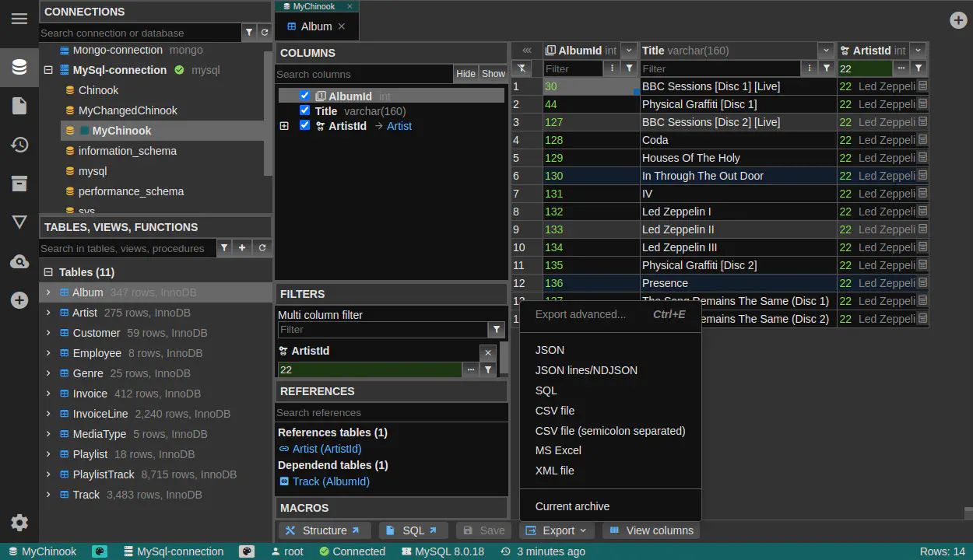Click the Search columns input field
Screen dimensions: 973x560
tap(364, 74)
